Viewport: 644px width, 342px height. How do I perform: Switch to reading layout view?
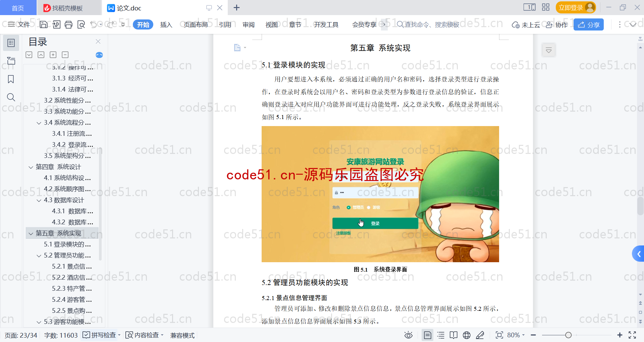click(x=453, y=335)
